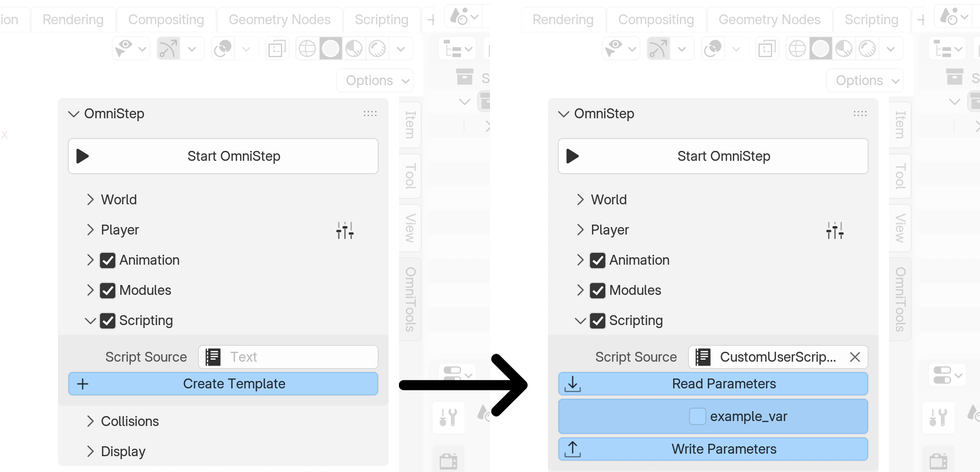The image size is (980, 472).
Task: Switch to the Geometry Nodes workspace tab on left
Action: click(x=279, y=20)
